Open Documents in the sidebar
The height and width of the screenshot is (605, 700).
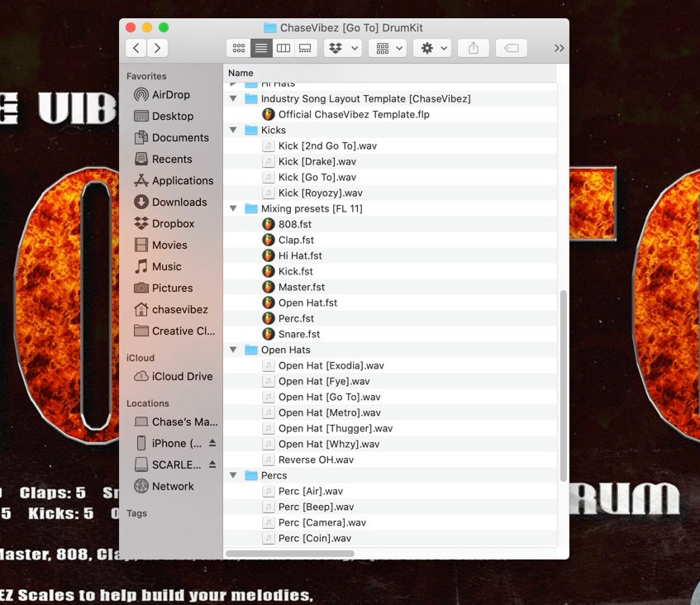pyautogui.click(x=180, y=137)
